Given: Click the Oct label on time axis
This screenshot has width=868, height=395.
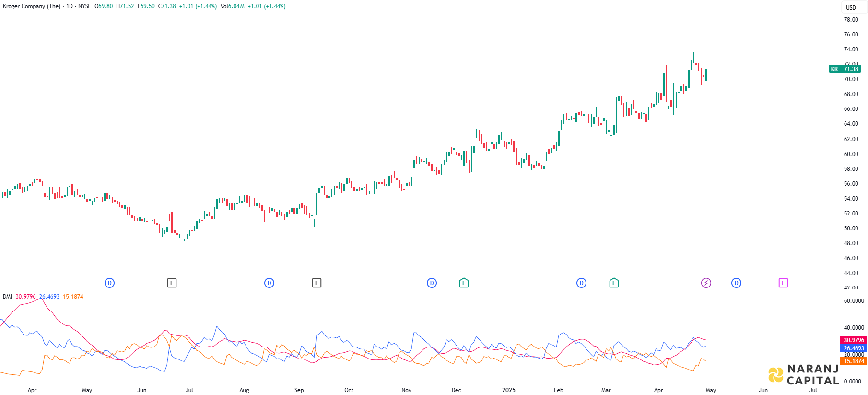Looking at the screenshot, I should [349, 390].
